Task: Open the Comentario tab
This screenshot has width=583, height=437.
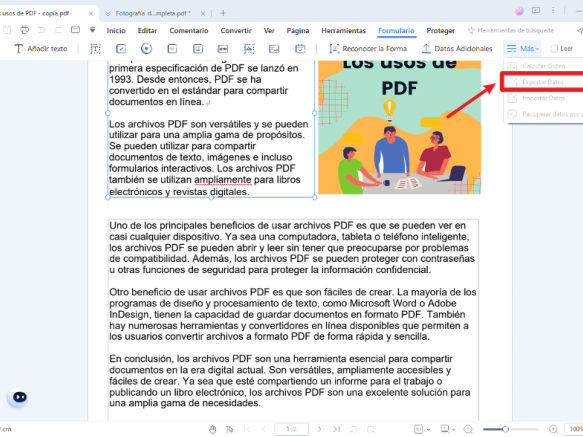Action: (x=189, y=30)
